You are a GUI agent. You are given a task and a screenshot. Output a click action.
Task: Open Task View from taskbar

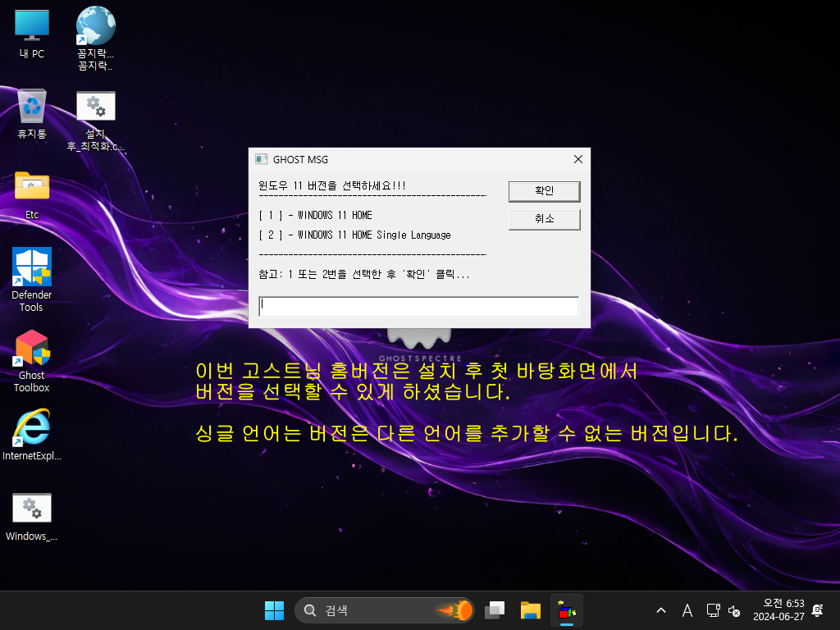coord(495,610)
